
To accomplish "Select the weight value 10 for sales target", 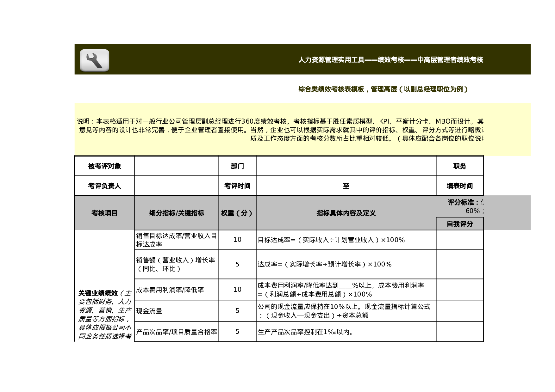I will click(x=237, y=239).
